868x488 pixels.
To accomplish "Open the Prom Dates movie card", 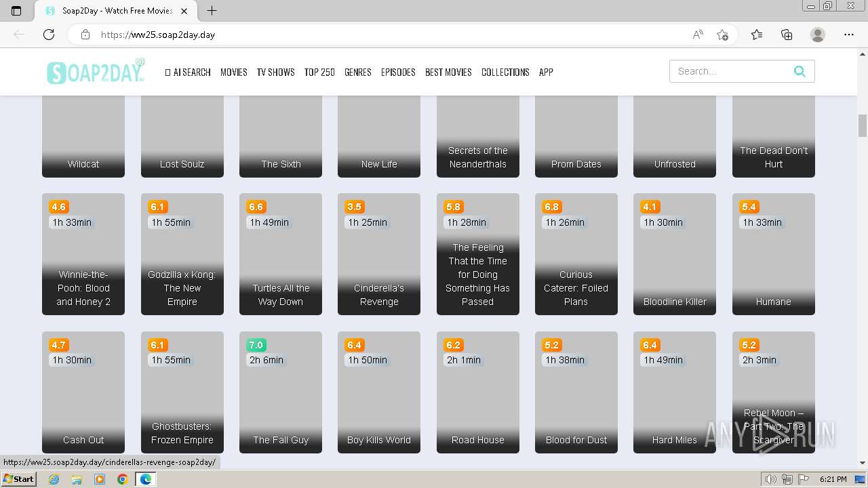I will click(x=576, y=136).
